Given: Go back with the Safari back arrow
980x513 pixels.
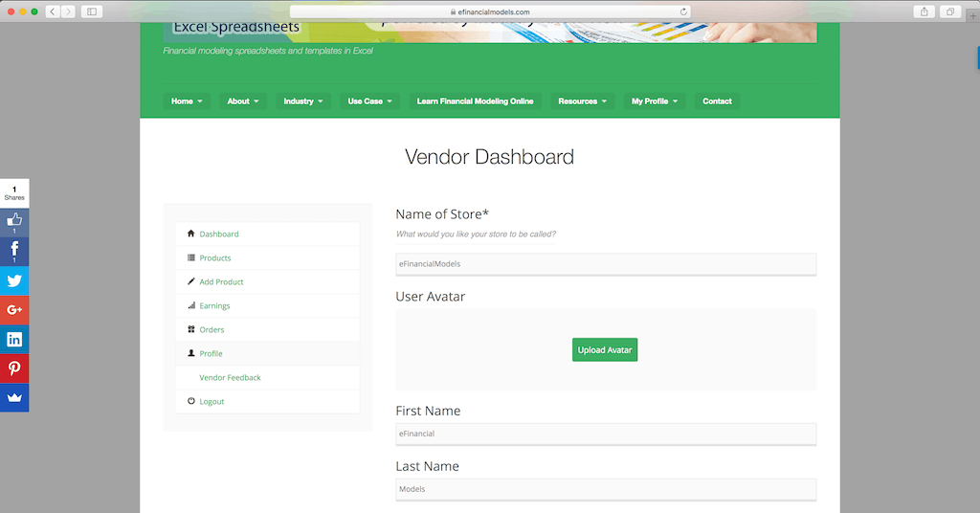Looking at the screenshot, I should [53, 11].
